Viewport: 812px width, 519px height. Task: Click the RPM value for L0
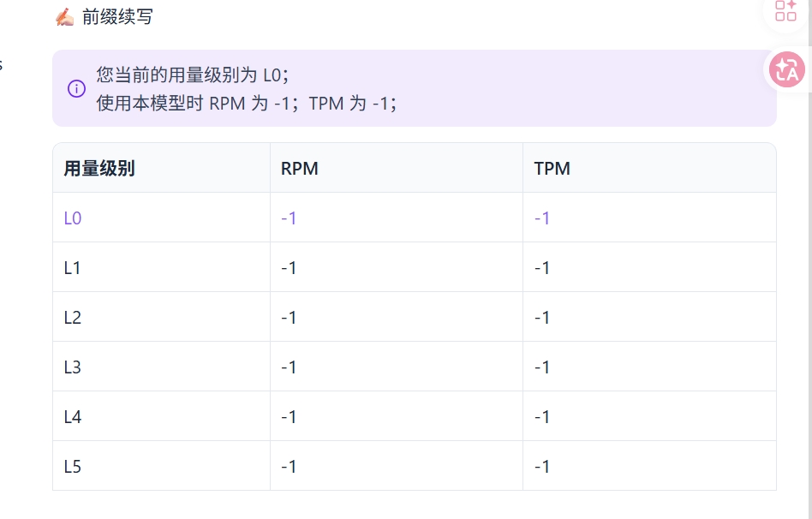click(x=289, y=218)
